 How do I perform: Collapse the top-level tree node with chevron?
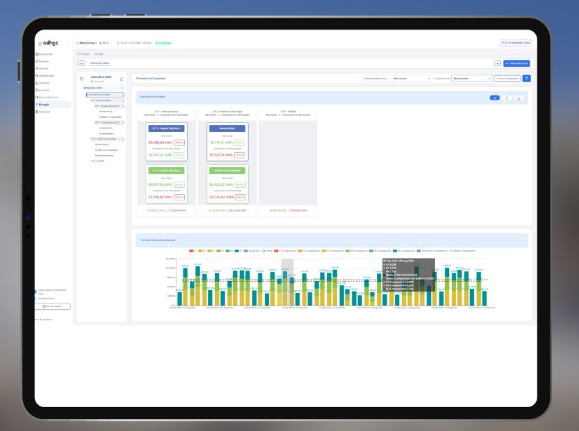103,88
